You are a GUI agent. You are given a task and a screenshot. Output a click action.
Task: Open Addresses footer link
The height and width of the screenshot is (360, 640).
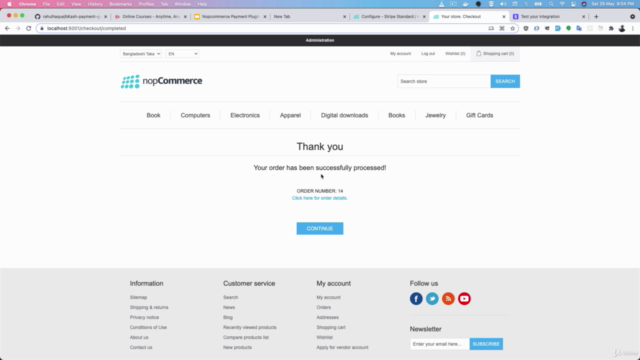coord(327,318)
